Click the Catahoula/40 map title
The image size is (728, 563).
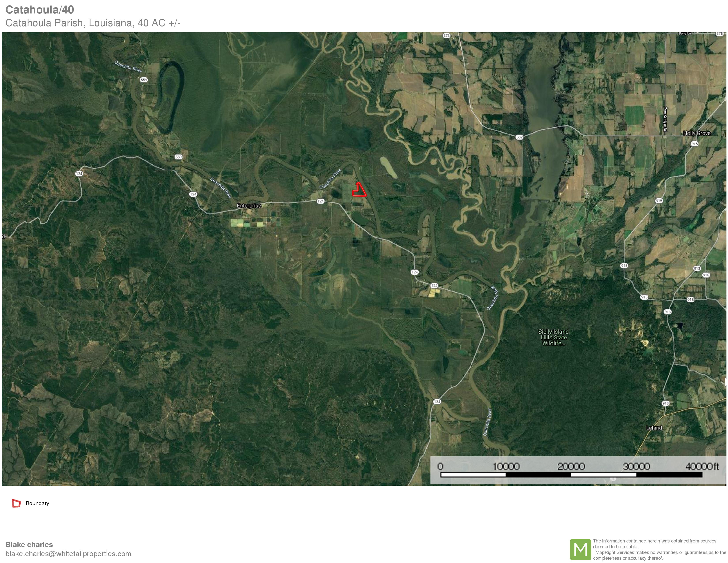[40, 10]
